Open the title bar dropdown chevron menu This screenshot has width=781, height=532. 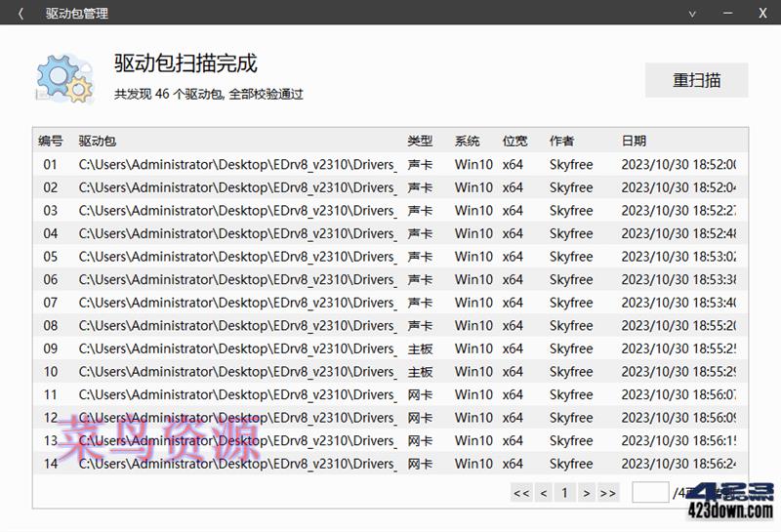692,14
